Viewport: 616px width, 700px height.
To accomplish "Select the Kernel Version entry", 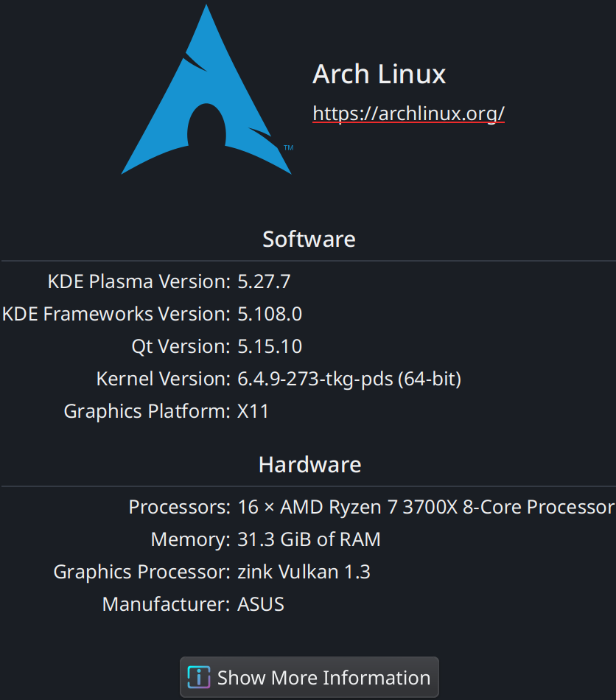I will click(349, 378).
